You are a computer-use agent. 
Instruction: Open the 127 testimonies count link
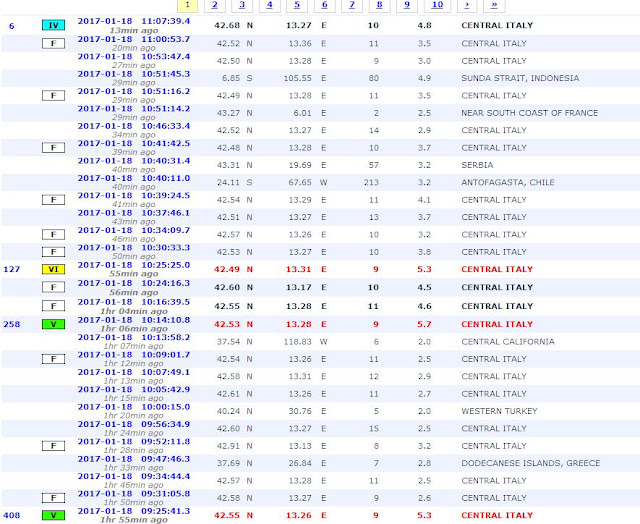coord(11,269)
